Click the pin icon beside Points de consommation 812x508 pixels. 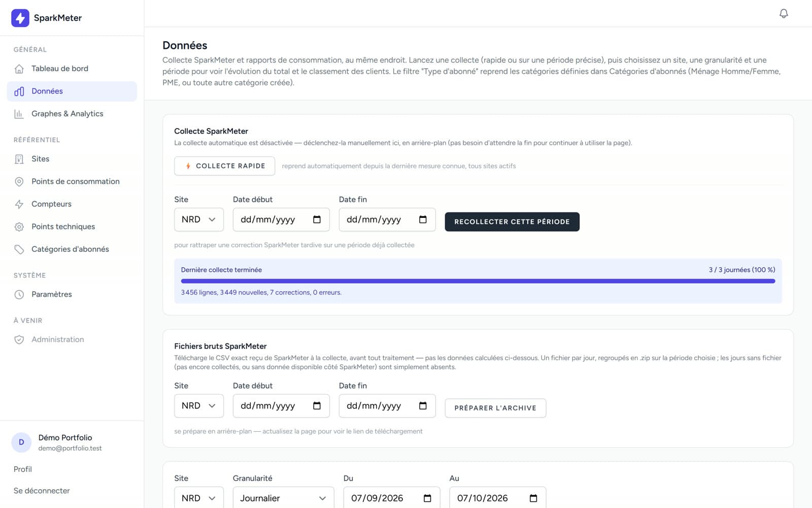(x=19, y=181)
